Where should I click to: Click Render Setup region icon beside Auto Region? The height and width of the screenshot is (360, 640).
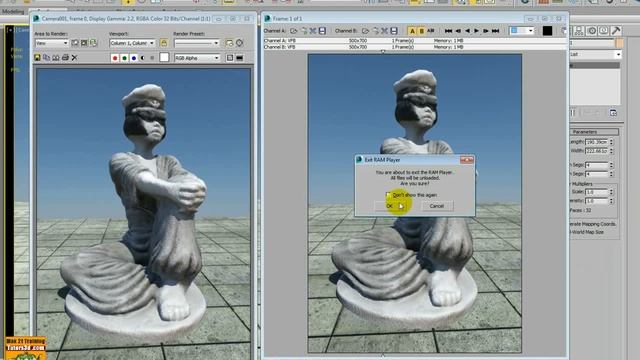[93, 43]
